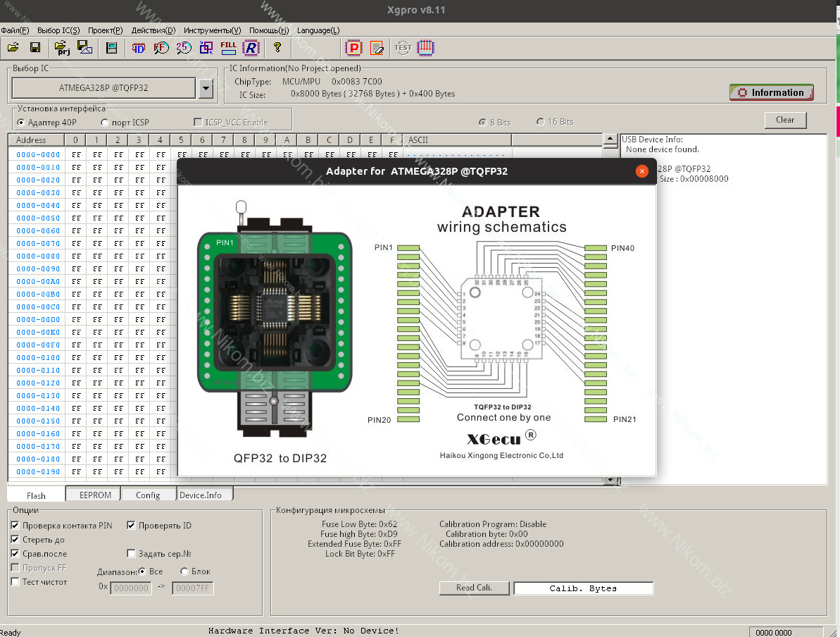Enable Задать сер.№ checkbox

coord(131,553)
